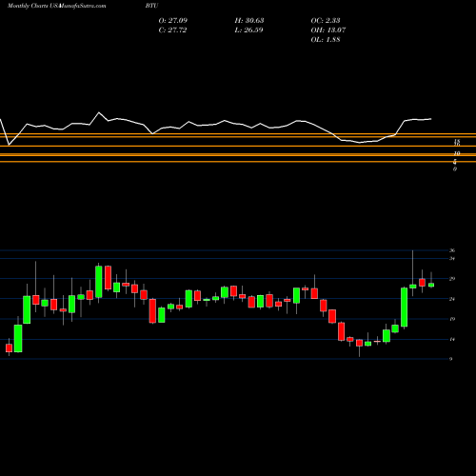Click the '10' indicator axis label
Image resolution: width=476 pixels, height=476 pixels.
coord(457,153)
